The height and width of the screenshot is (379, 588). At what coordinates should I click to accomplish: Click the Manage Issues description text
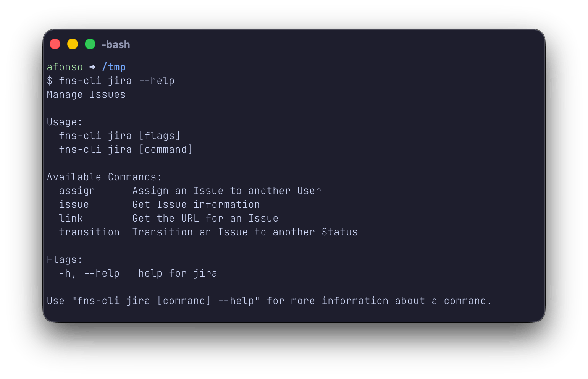click(x=86, y=94)
